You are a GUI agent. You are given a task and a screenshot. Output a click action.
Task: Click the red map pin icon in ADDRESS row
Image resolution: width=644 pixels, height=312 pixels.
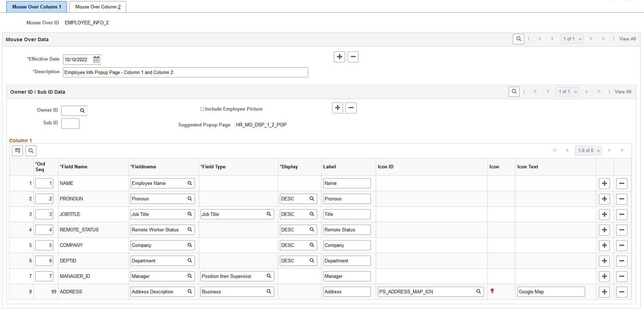tap(492, 291)
